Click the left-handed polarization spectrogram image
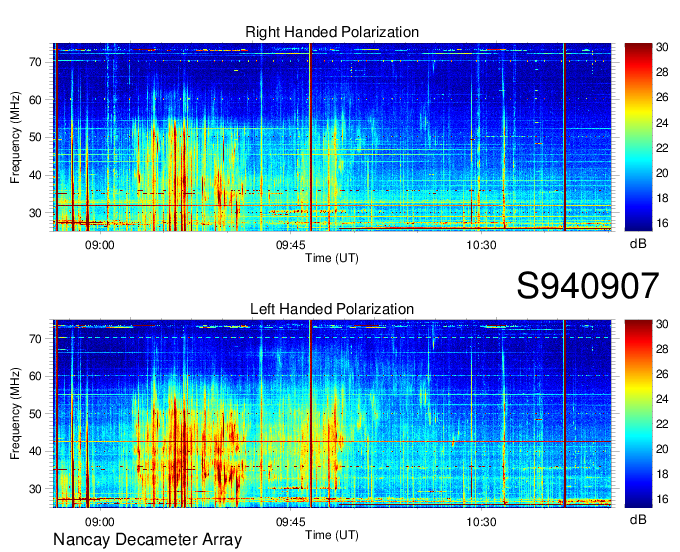 (332, 414)
